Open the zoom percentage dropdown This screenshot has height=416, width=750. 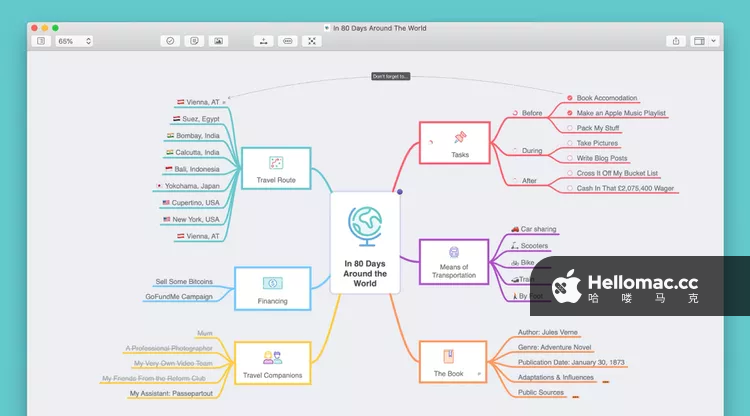pyautogui.click(x=74, y=41)
